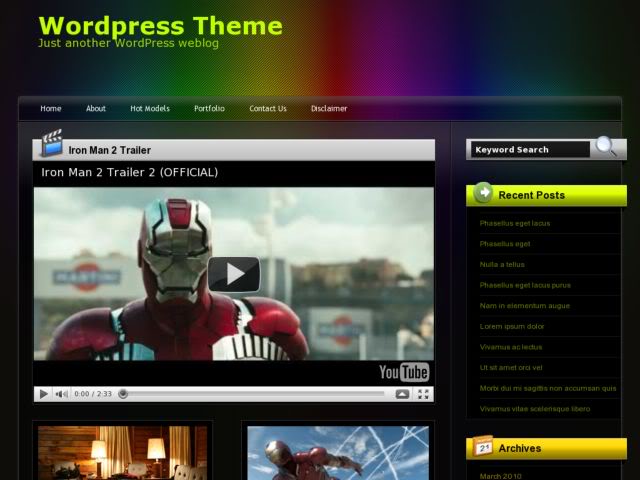Click the Iron Man 2 Trailer post title
Viewport: 640px width, 480px height.
tap(109, 150)
